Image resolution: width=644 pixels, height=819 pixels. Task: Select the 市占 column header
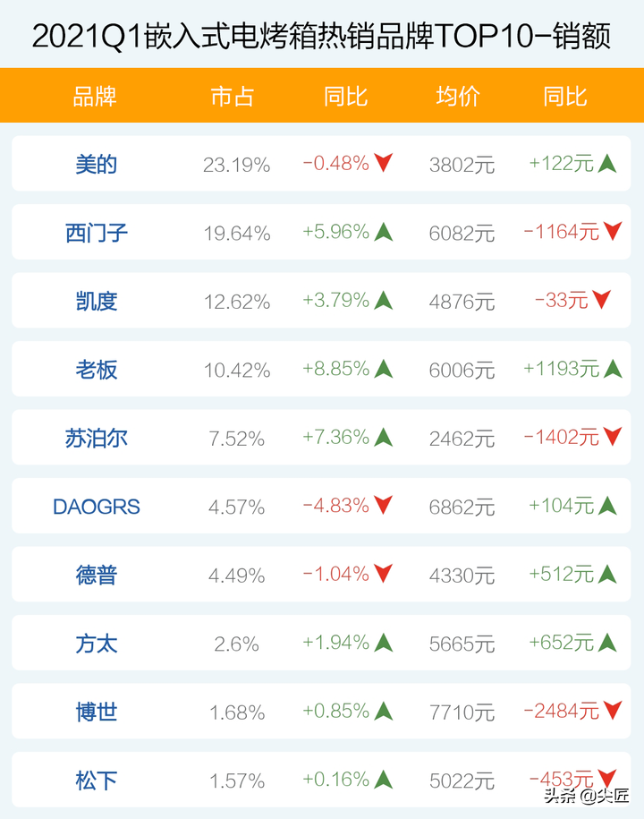click(233, 97)
